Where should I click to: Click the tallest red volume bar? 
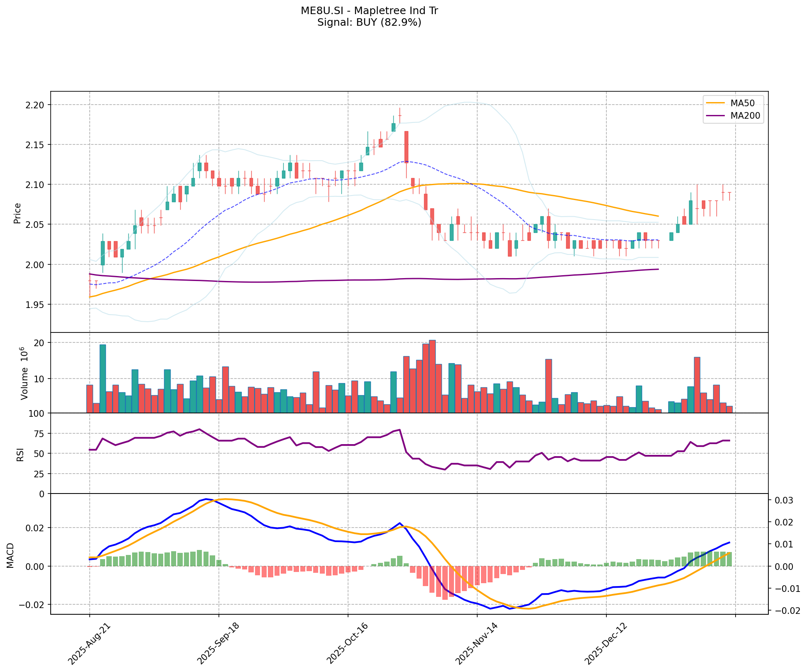click(x=432, y=376)
